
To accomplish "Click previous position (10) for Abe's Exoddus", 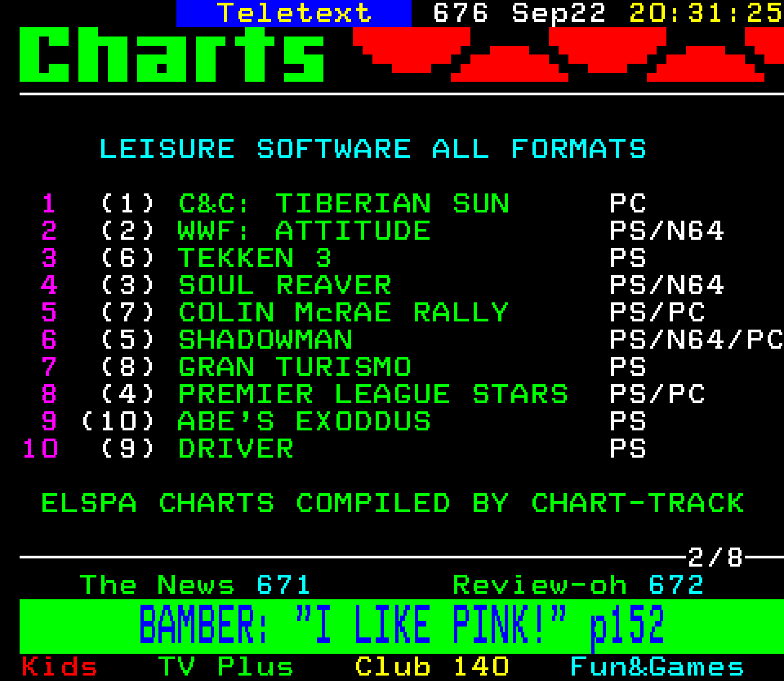I will point(118,421).
